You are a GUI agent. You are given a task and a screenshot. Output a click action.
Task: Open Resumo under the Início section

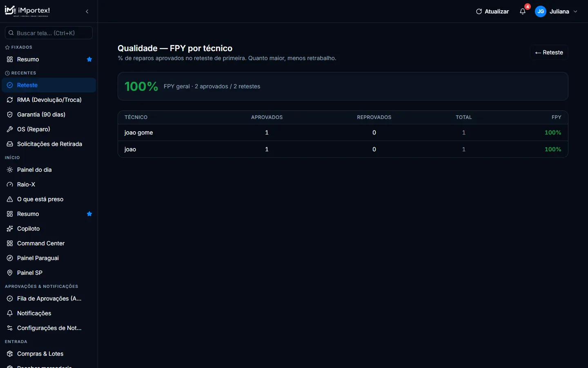pos(49,214)
